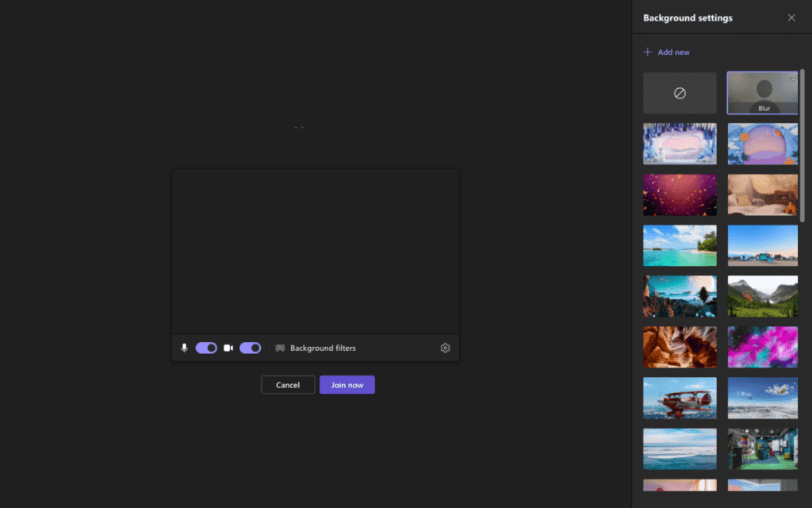Toggle the camera switch off
Viewport: 812px width, 508px height.
coord(250,348)
